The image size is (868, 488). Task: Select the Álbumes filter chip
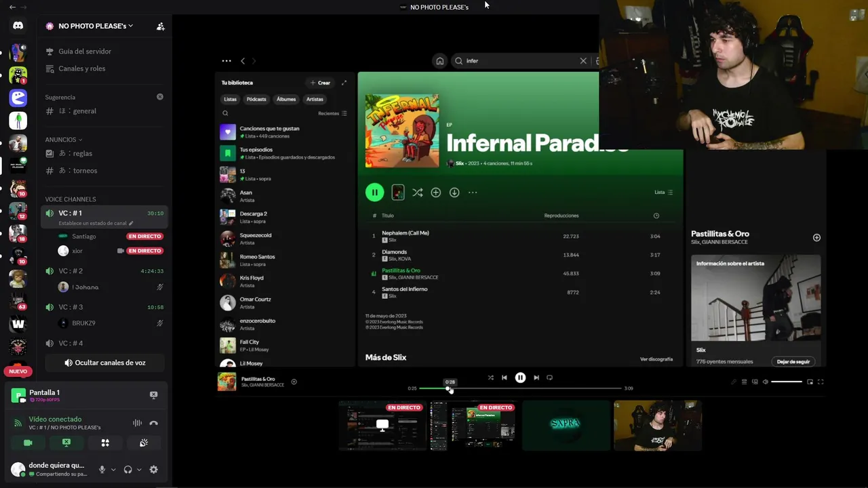click(x=286, y=99)
